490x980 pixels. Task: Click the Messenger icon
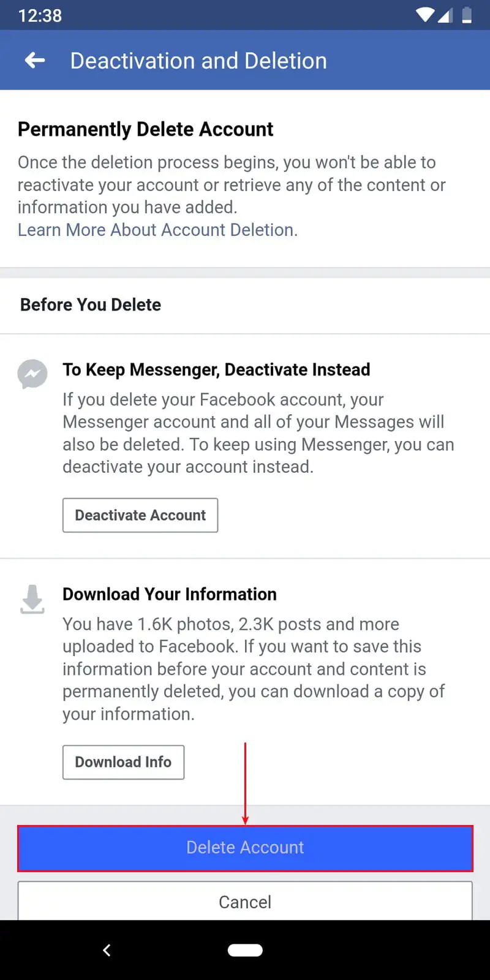[x=32, y=373]
